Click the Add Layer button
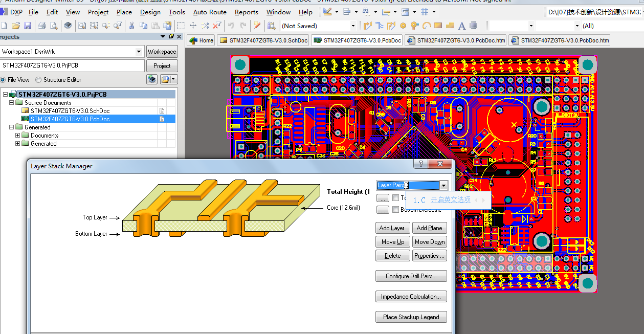644x334 pixels. 392,228
